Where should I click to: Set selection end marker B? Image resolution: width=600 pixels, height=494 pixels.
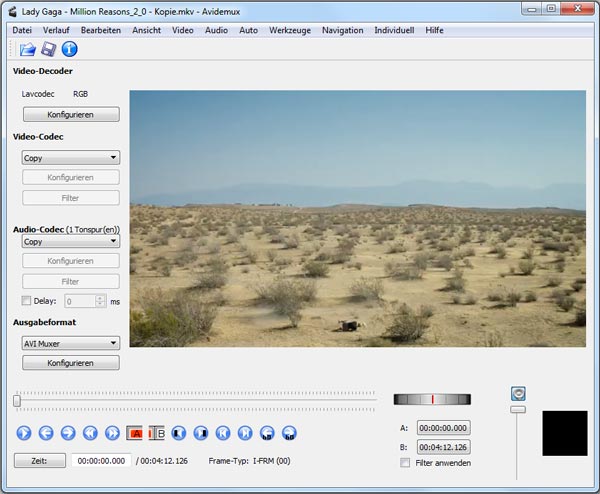157,433
